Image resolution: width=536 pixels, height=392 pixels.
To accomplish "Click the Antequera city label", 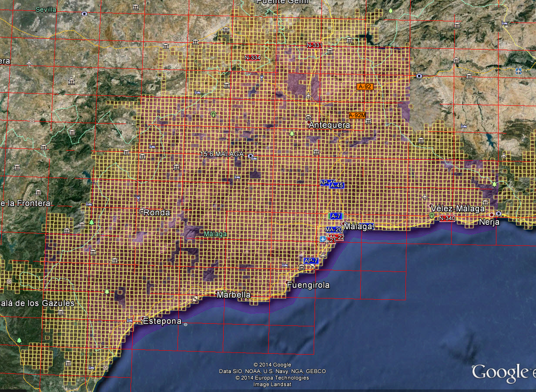I will click(329, 125).
